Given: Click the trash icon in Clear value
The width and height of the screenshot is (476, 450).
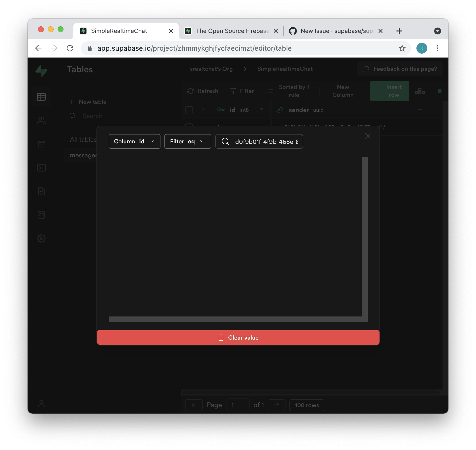Looking at the screenshot, I should coord(221,338).
